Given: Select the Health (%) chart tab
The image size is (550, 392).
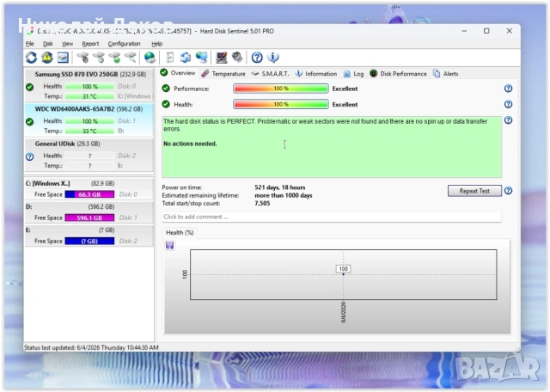Looking at the screenshot, I should point(180,232).
